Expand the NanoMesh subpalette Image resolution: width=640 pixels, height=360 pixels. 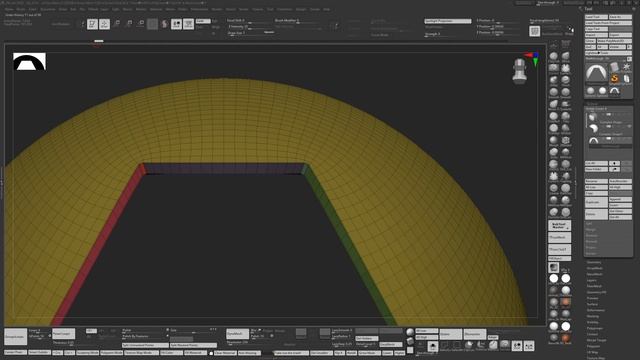(x=595, y=274)
